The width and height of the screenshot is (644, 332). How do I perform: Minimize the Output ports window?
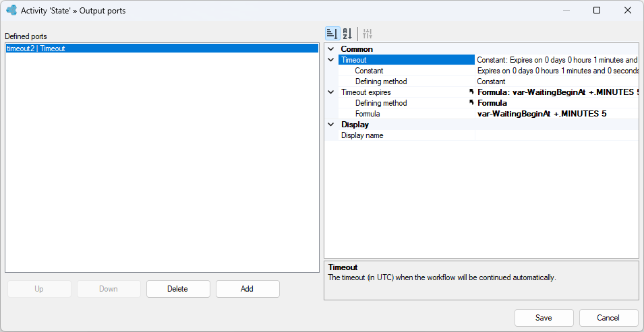[566, 11]
